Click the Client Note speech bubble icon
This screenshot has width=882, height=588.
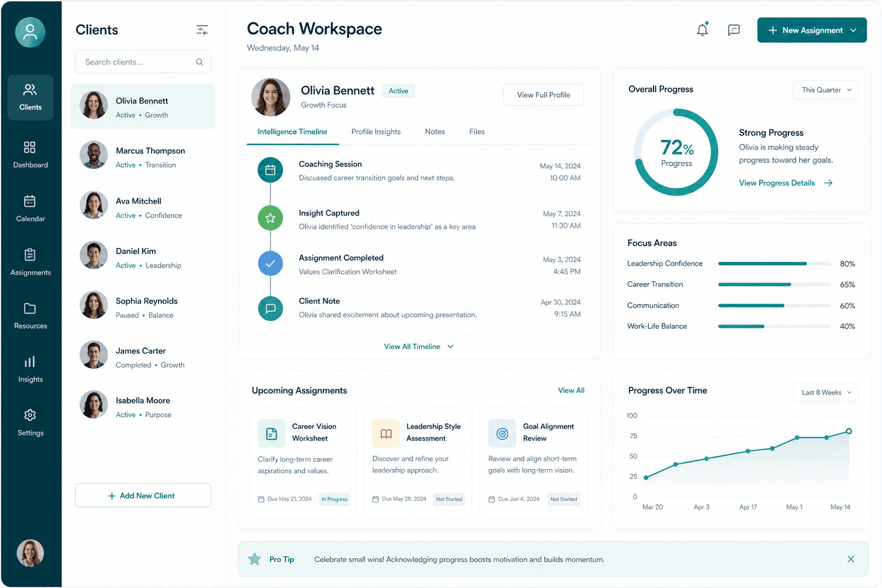coord(270,308)
